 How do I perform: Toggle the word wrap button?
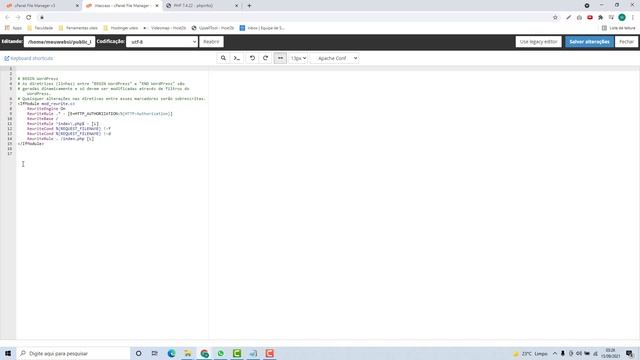tap(280, 58)
